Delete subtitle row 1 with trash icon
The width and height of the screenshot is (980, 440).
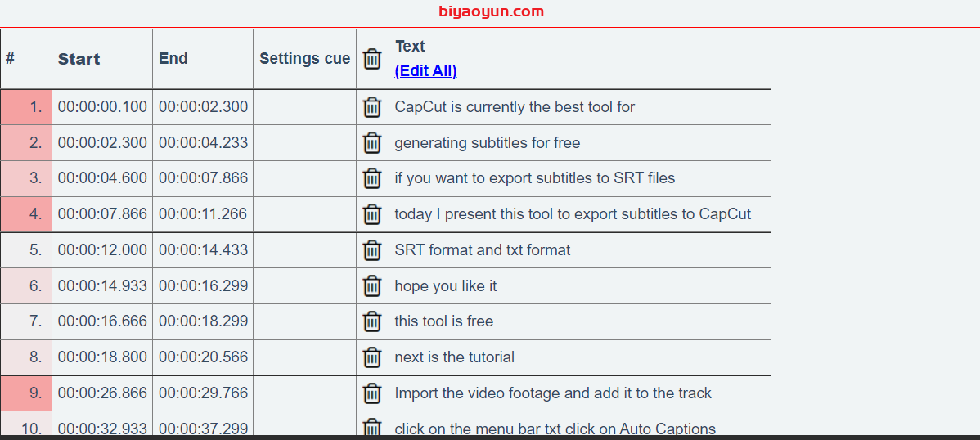(372, 107)
